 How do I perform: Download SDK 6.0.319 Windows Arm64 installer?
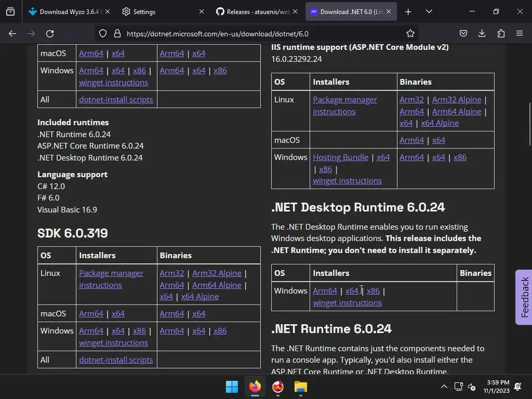pos(91,331)
